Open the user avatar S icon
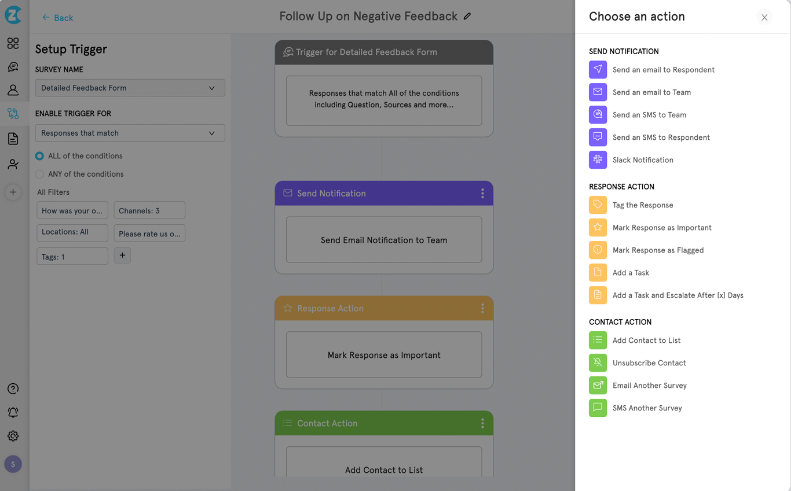791x491 pixels. click(13, 464)
